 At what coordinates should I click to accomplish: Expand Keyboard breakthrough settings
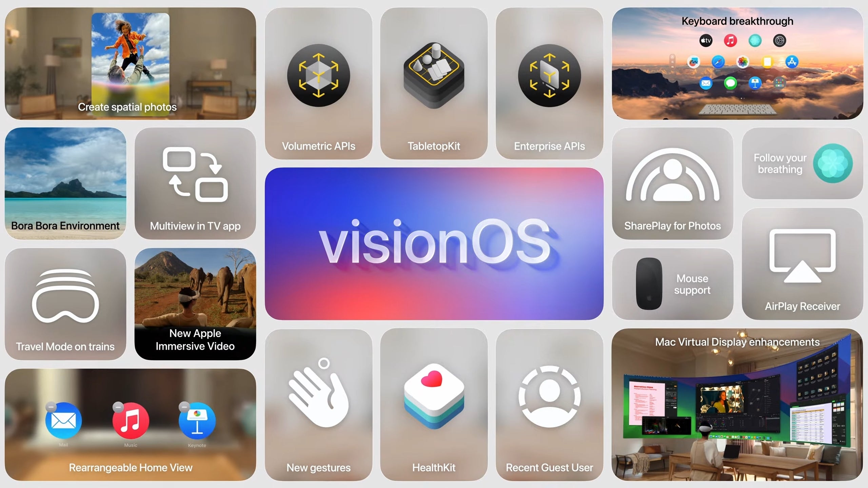(x=780, y=41)
